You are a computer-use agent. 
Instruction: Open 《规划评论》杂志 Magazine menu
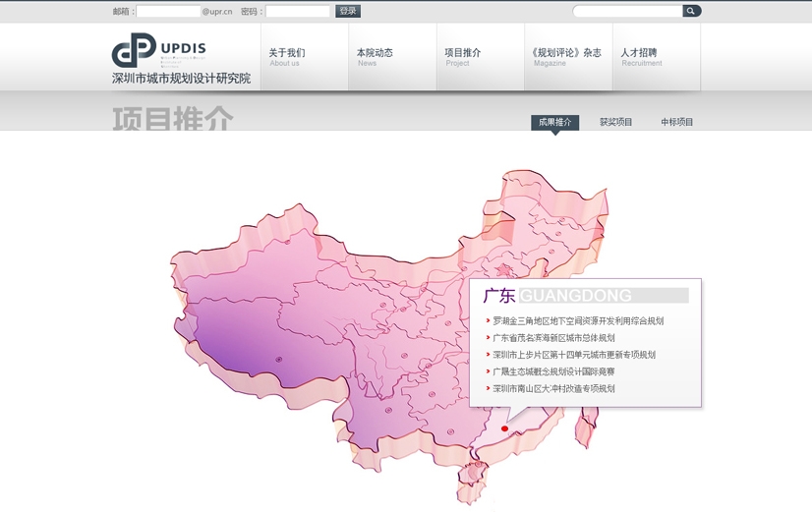[565, 57]
